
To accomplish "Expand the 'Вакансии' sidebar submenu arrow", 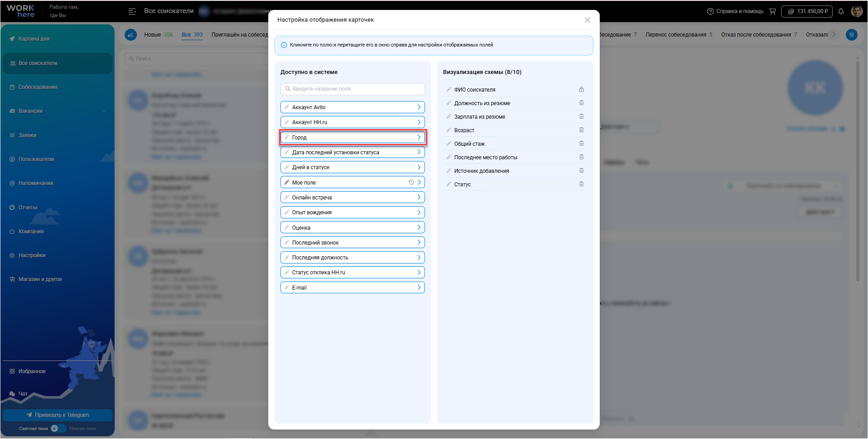I will pos(104,111).
